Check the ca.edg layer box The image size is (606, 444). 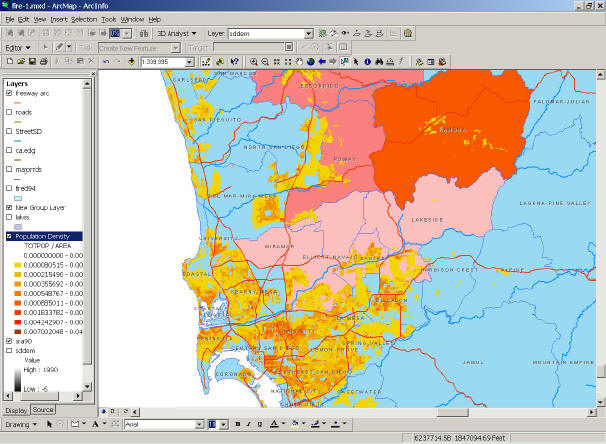coord(9,150)
